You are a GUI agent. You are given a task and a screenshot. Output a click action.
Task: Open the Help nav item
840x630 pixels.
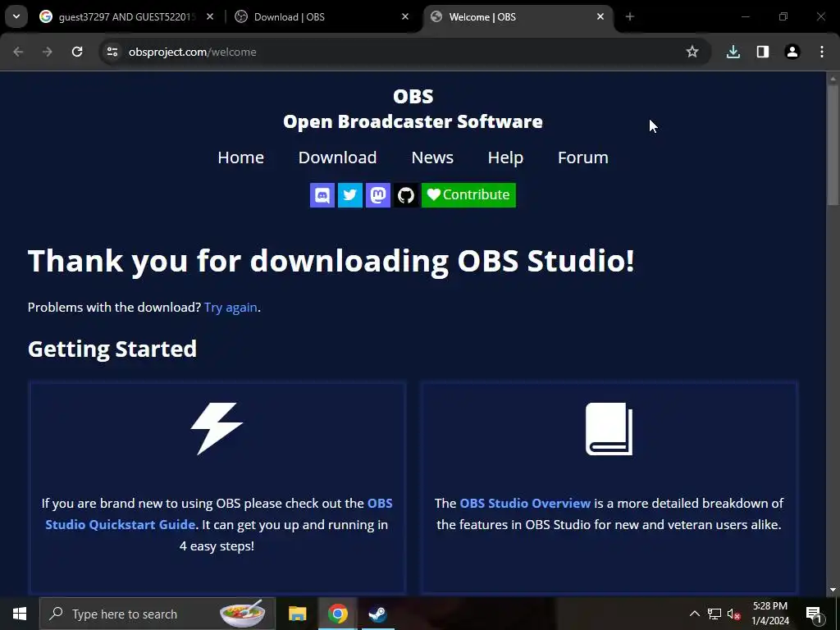[505, 157]
